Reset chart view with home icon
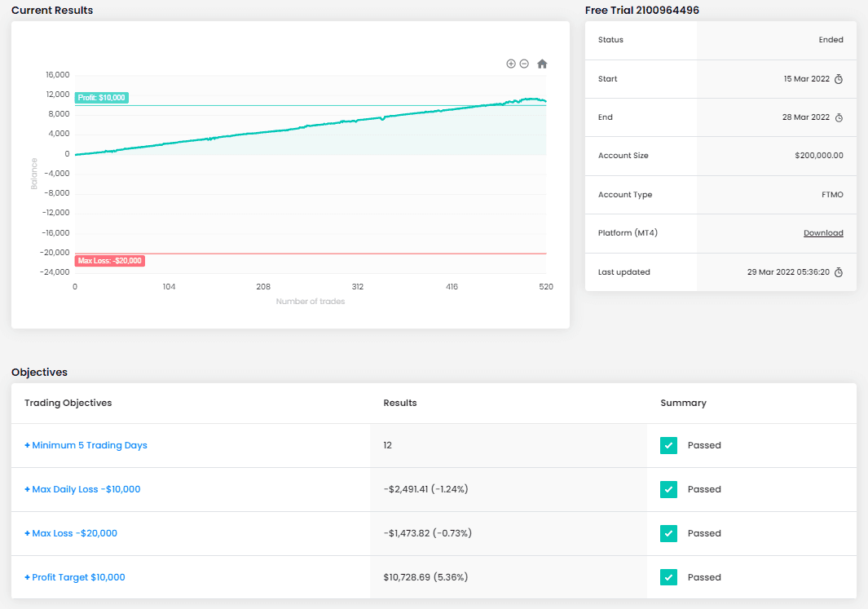The height and width of the screenshot is (609, 868). coord(542,64)
